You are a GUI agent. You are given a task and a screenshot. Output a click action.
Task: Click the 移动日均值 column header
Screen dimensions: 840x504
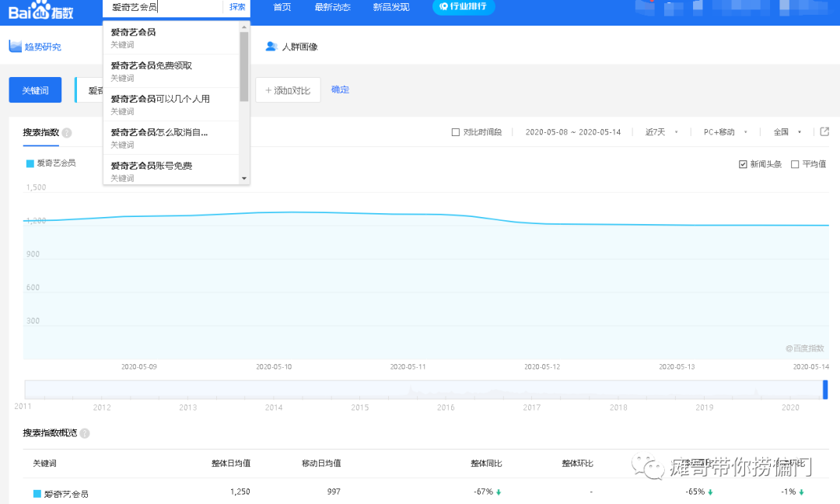pyautogui.click(x=321, y=464)
